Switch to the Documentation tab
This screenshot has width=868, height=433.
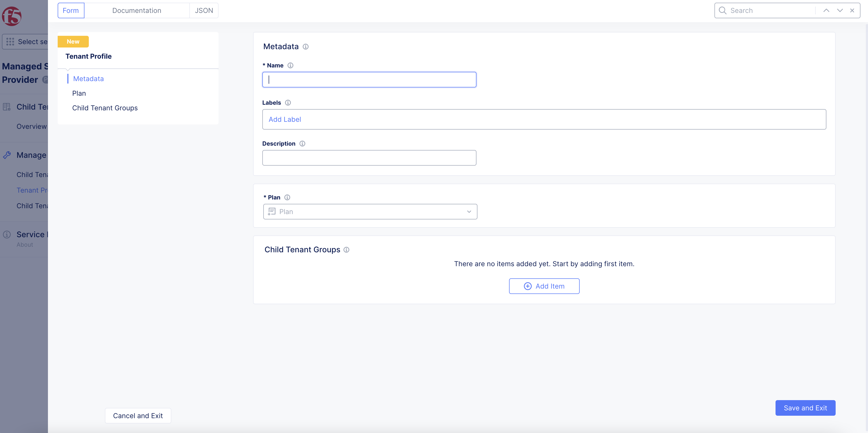coord(137,10)
